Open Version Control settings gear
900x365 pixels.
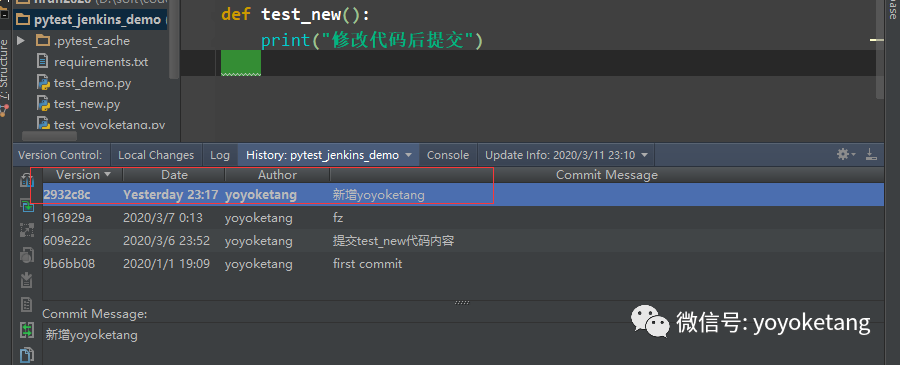(843, 154)
